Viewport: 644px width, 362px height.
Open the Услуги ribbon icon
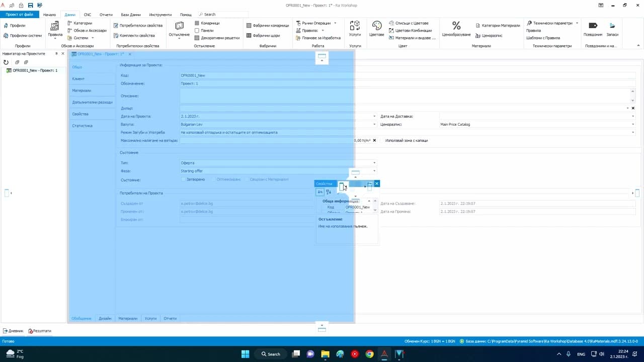tap(355, 29)
